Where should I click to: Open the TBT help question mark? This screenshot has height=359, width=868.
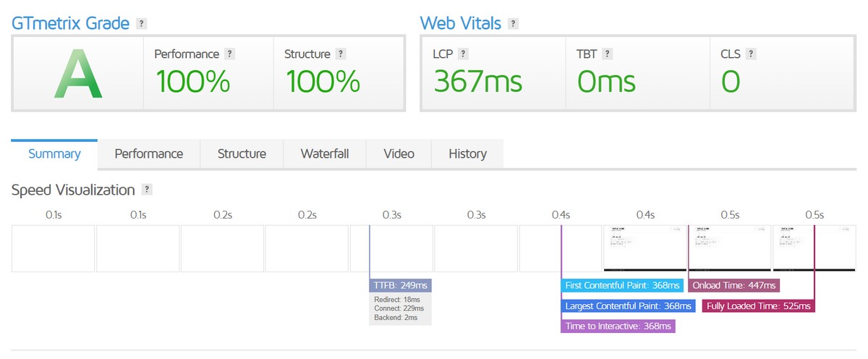tap(607, 54)
